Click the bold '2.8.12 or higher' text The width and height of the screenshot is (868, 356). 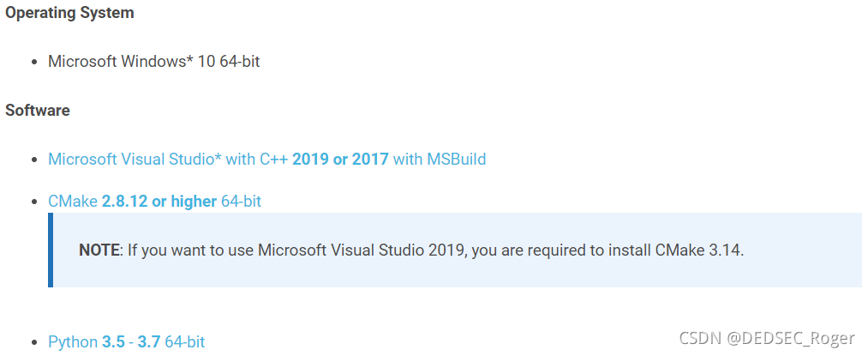pyautogui.click(x=159, y=201)
